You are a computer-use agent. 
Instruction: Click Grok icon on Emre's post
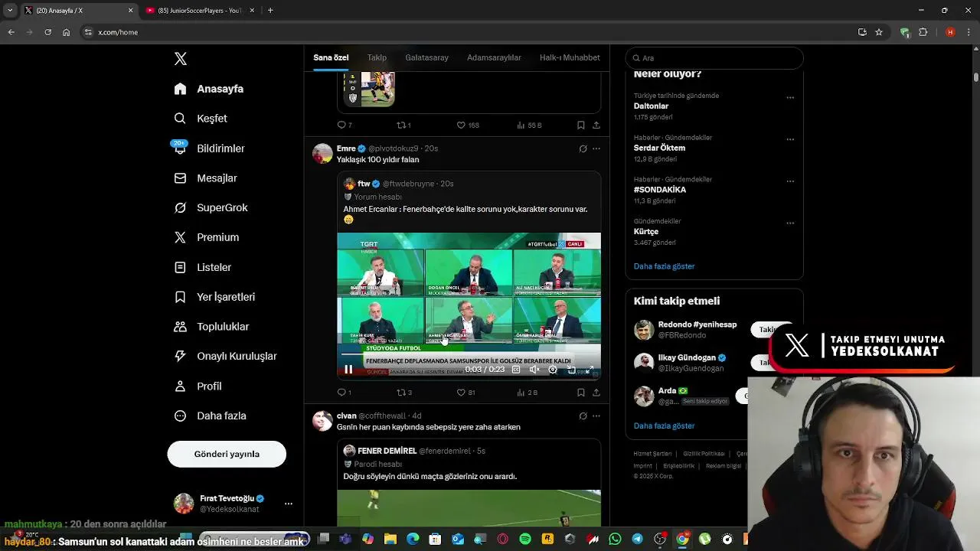click(583, 148)
